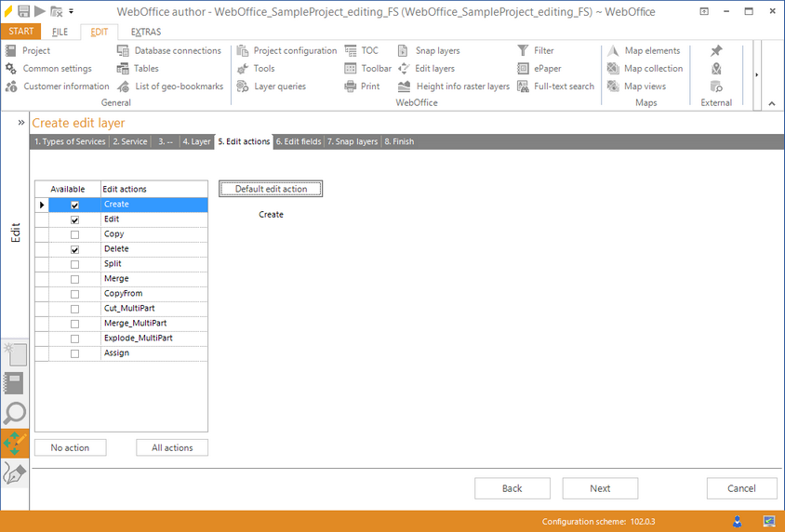
Task: Open Project configuration
Action: pos(286,50)
